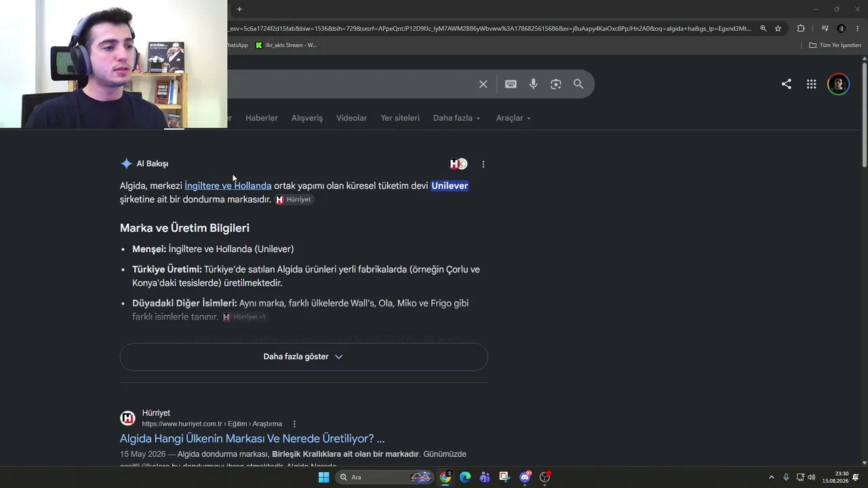
Task: Open Microsoft Teams from the taskbar
Action: [485, 477]
